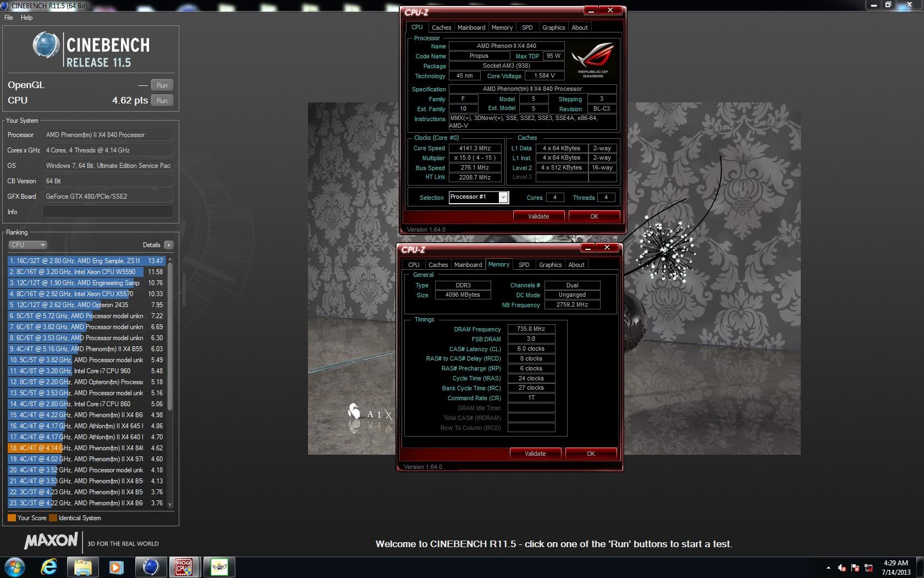The image size is (924, 578).
Task: Open the File menu
Action: tap(9, 18)
